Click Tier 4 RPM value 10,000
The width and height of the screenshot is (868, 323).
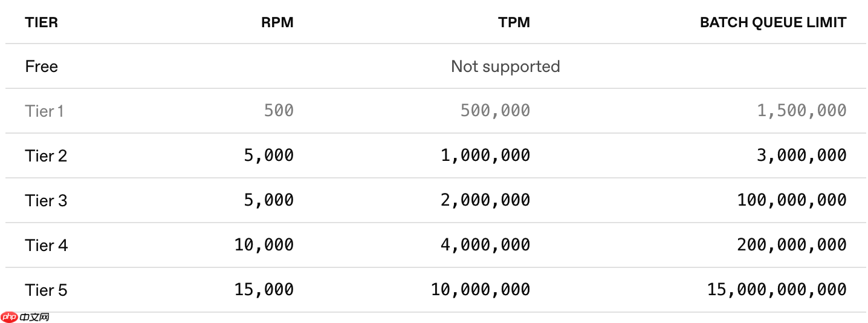264,245
